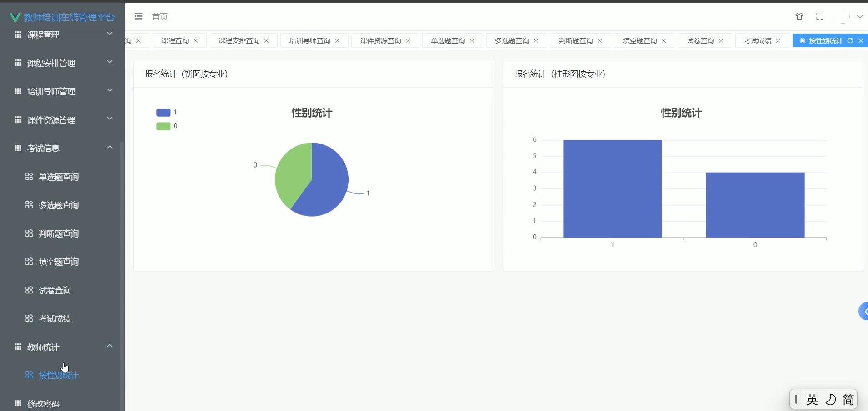Switch input method to English via 英 toggle
The image size is (868, 411).
(812, 399)
